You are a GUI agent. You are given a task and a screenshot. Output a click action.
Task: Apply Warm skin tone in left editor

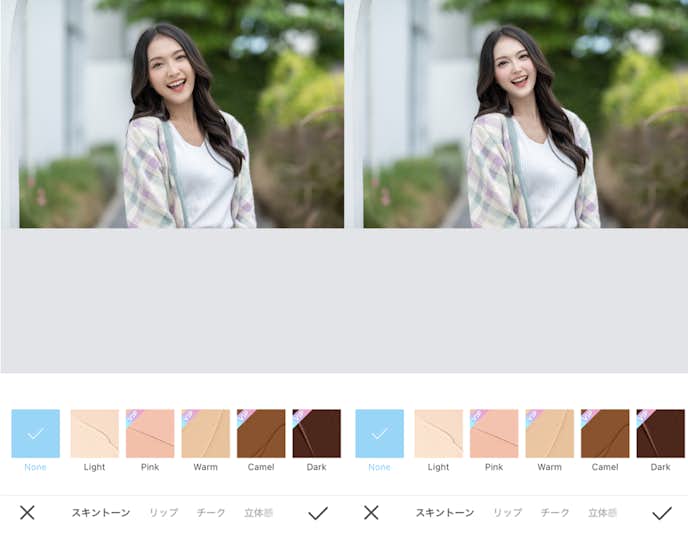[205, 434]
